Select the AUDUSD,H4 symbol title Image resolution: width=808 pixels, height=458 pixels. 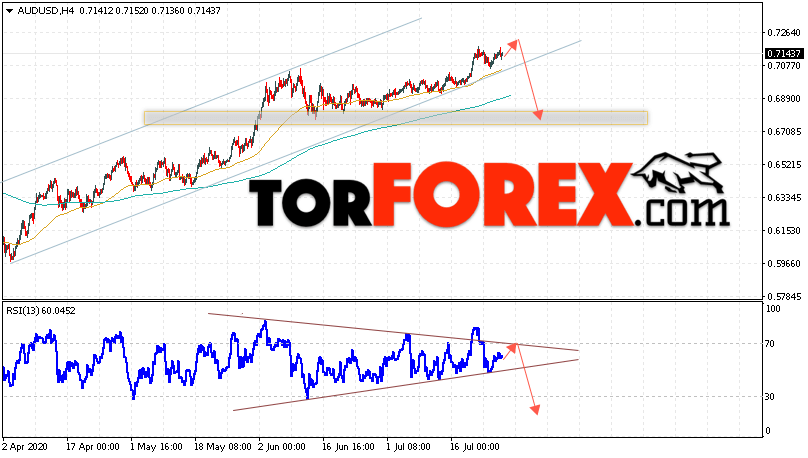[46, 10]
